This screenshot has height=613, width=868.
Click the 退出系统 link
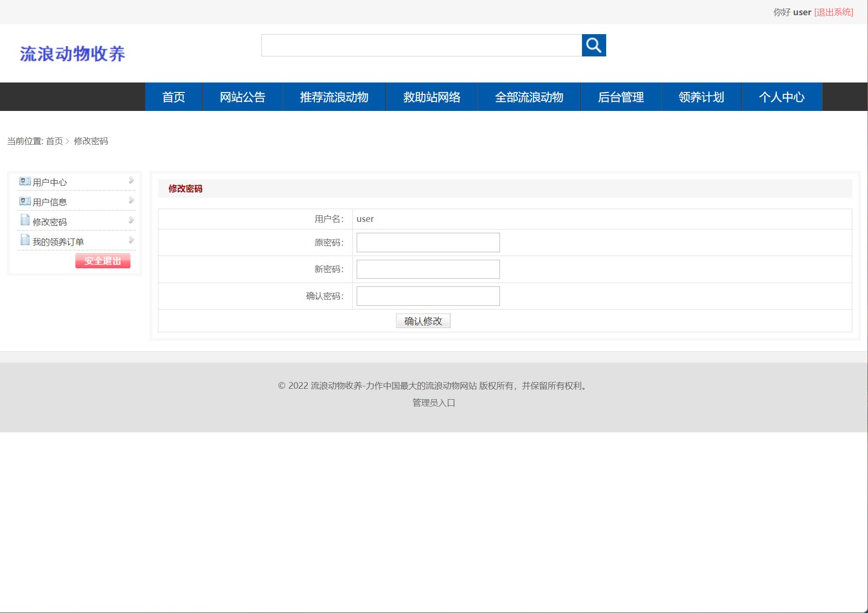pyautogui.click(x=833, y=12)
